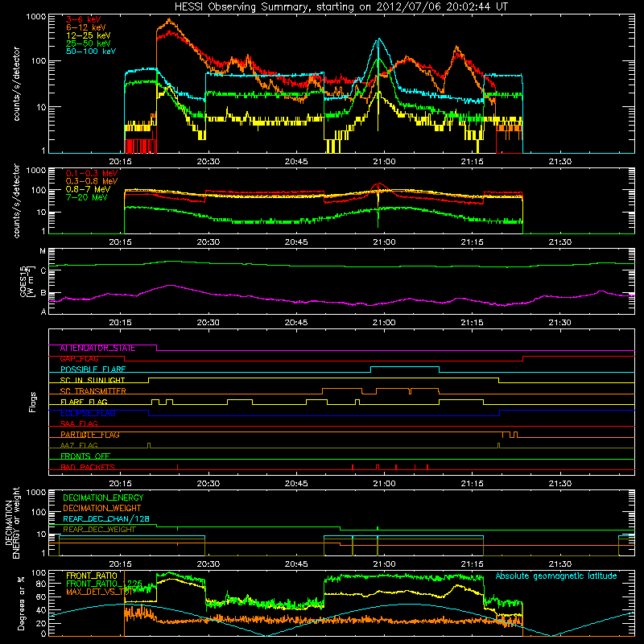Click the Degrees or % axis label
The image size is (644, 644).
(x=21, y=604)
